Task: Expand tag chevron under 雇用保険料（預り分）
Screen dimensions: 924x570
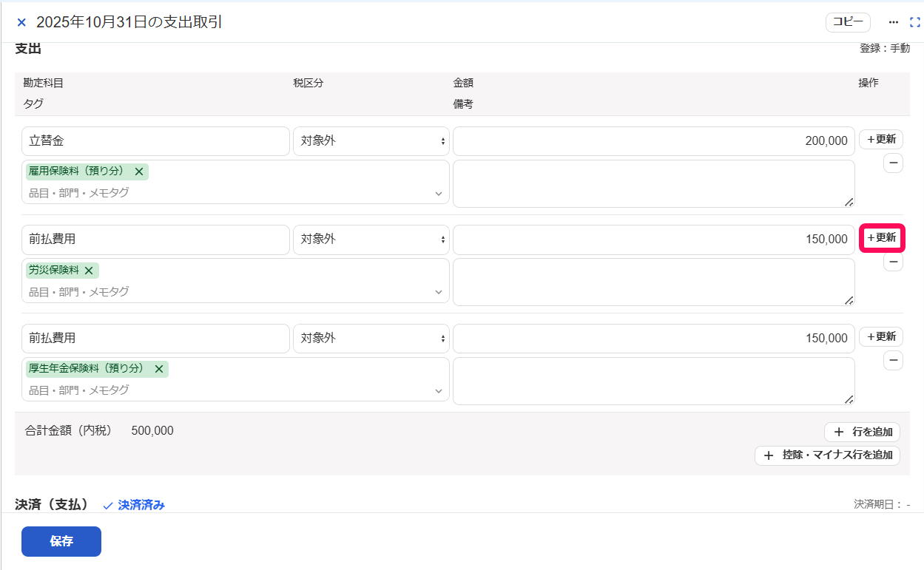Action: click(x=439, y=194)
